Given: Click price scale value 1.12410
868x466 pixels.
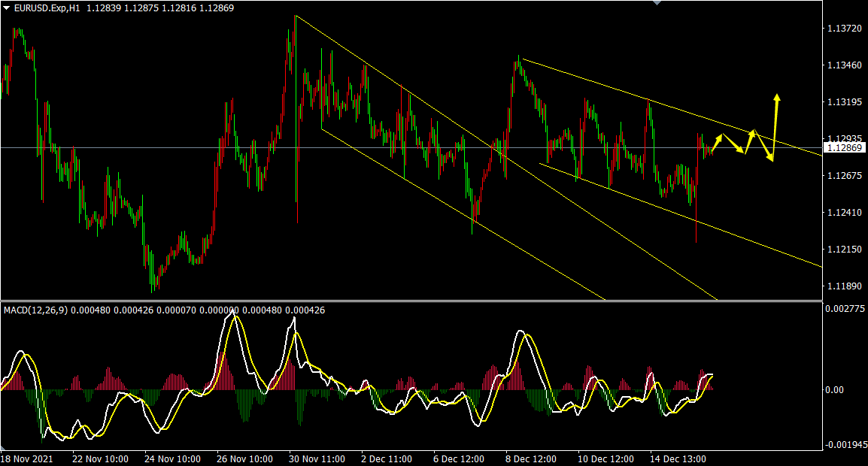Looking at the screenshot, I should (844, 212).
